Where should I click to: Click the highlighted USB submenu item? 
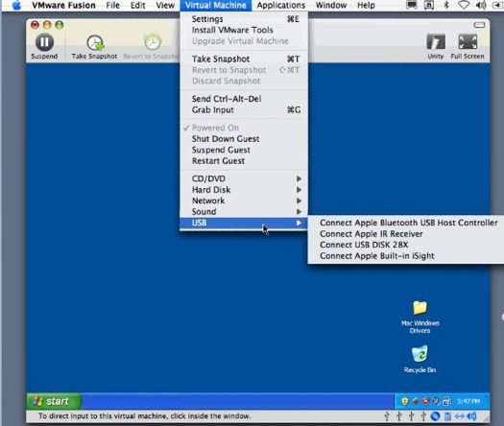click(244, 223)
